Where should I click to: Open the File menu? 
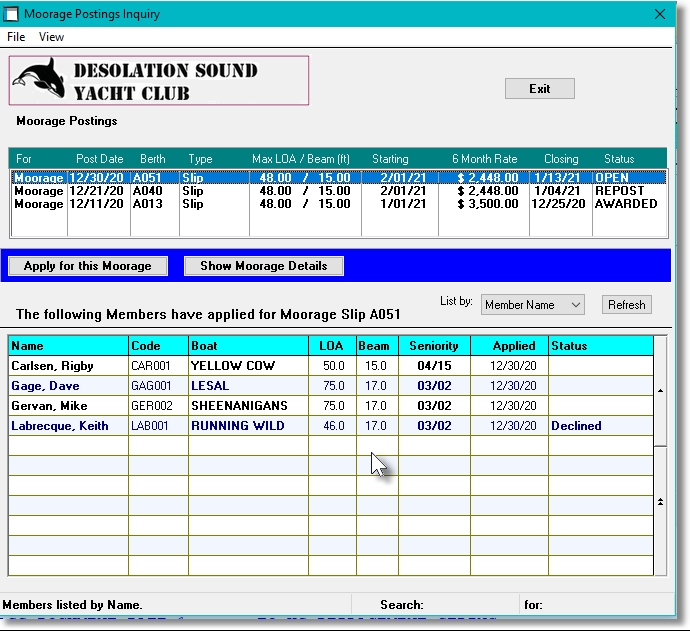(x=16, y=37)
